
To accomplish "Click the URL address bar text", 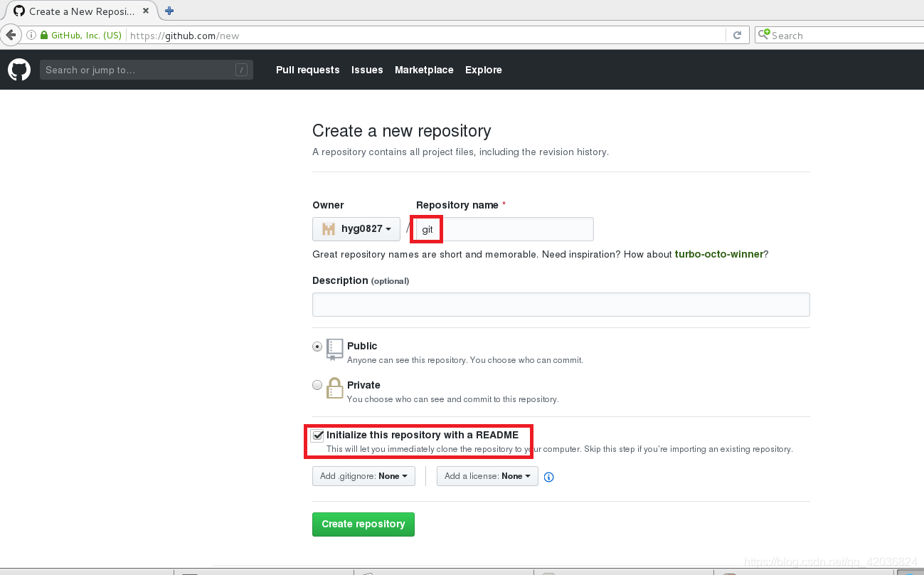I will click(x=185, y=36).
